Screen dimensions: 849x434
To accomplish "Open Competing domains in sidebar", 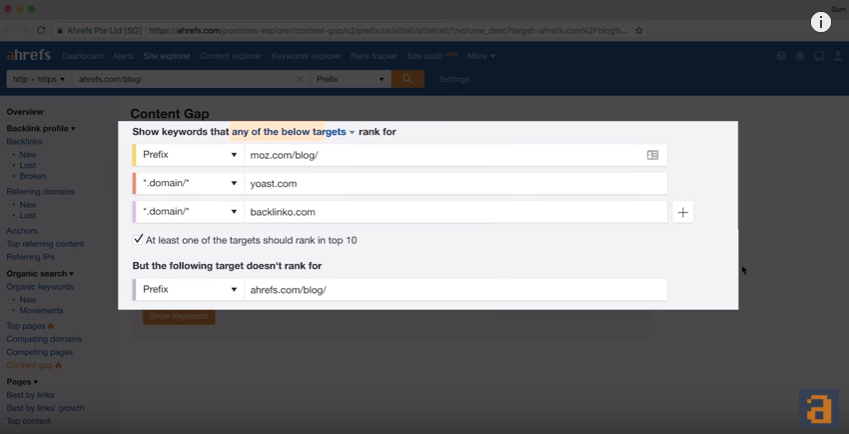I will [x=44, y=339].
